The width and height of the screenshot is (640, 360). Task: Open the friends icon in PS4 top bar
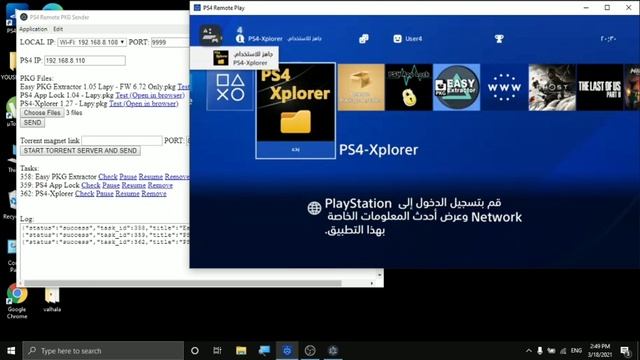tap(364, 39)
